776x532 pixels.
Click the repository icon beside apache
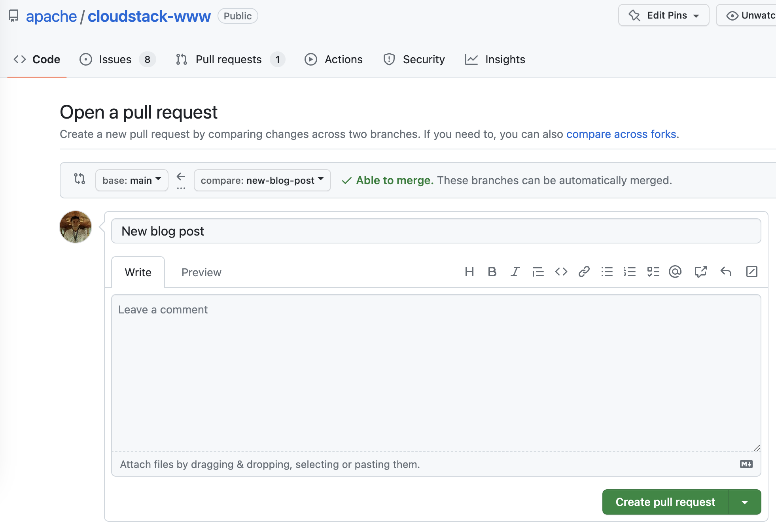(x=13, y=16)
